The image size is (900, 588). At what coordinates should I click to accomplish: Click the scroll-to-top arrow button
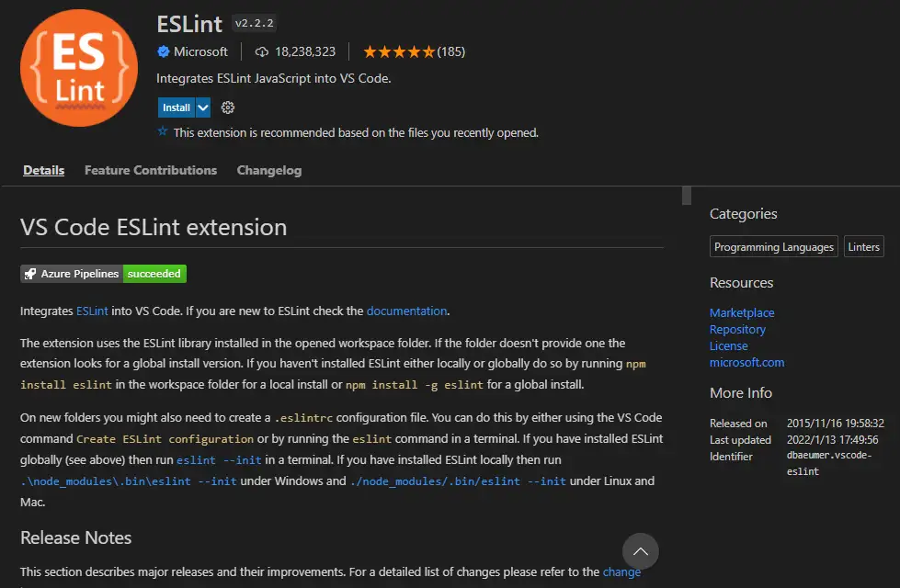(641, 551)
